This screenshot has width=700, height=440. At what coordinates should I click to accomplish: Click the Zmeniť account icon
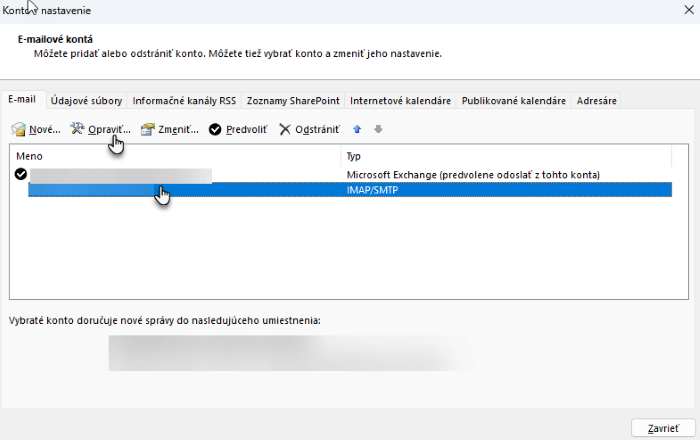(x=147, y=129)
